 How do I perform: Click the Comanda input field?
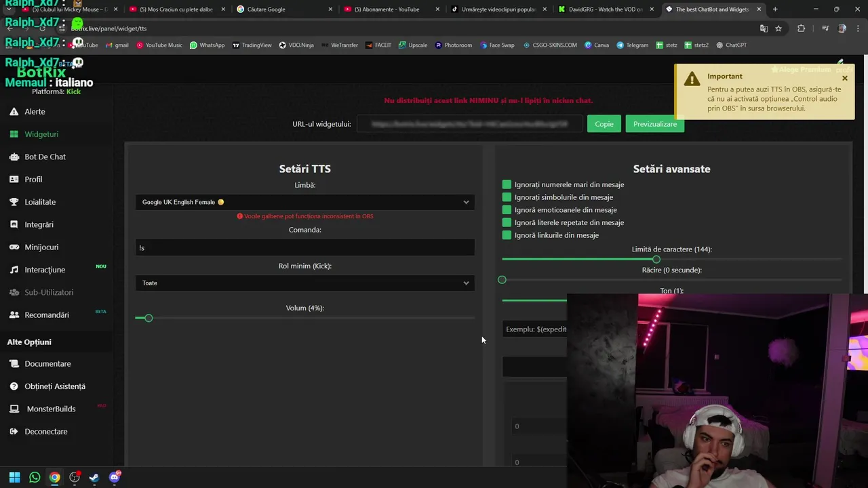pyautogui.click(x=304, y=247)
